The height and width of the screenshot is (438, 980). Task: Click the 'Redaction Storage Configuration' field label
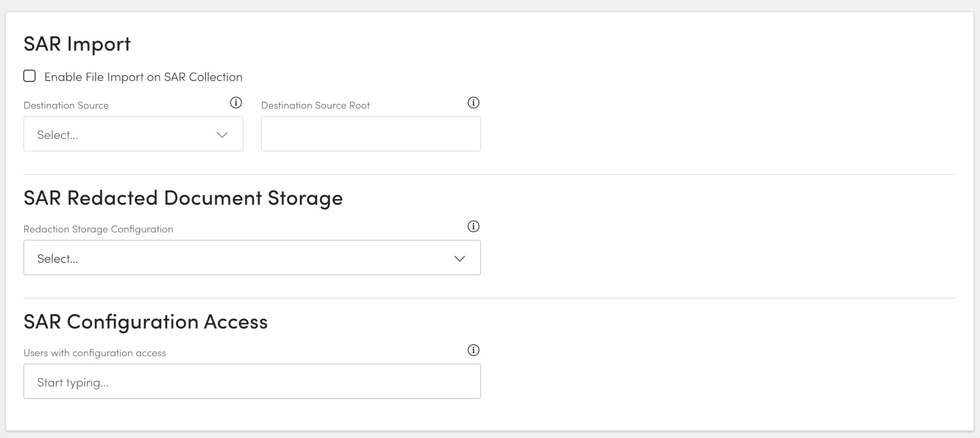(98, 229)
